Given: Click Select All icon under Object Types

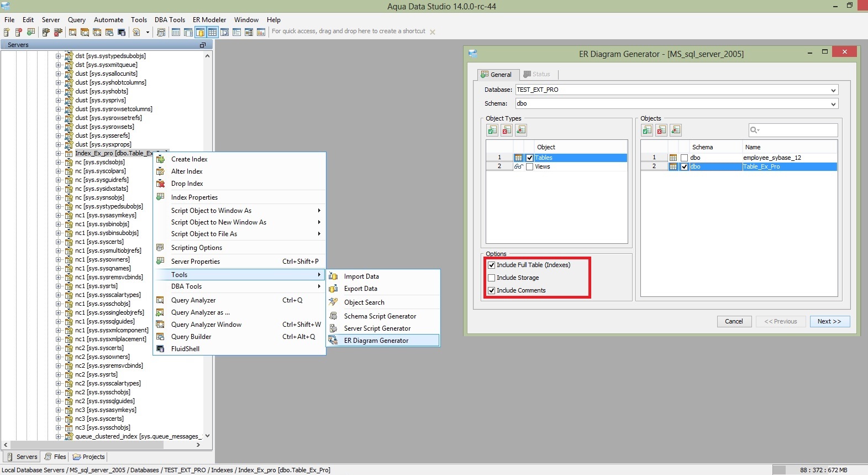Looking at the screenshot, I should [492, 130].
